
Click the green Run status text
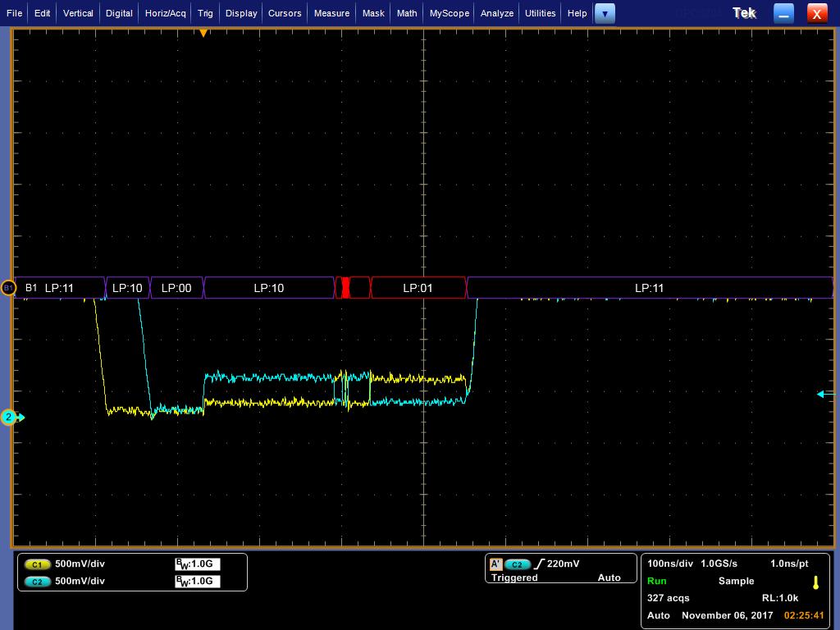click(657, 582)
